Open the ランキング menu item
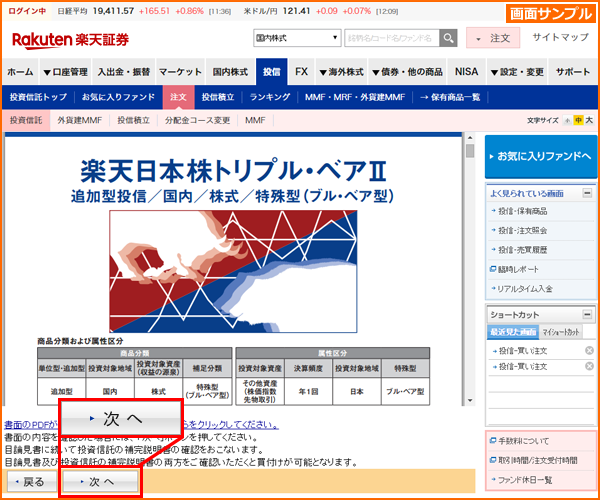The image size is (600, 500). tap(270, 97)
